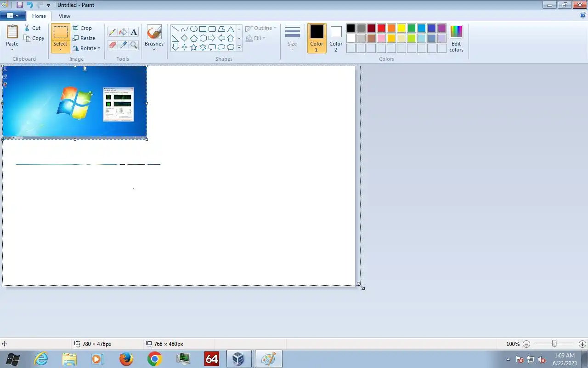This screenshot has height=368, width=588.
Task: Click the volume icon in system tray
Action: (542, 359)
